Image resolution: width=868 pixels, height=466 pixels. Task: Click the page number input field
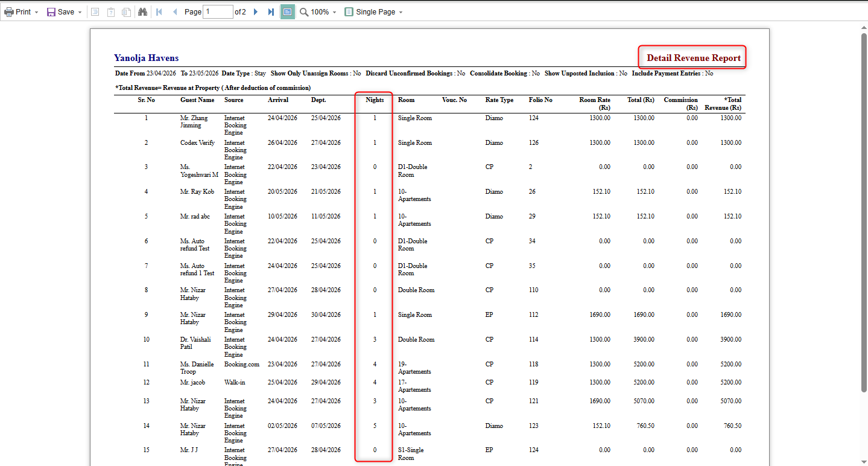[218, 11]
